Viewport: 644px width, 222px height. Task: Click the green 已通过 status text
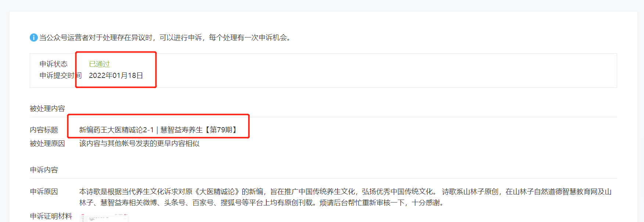point(99,64)
